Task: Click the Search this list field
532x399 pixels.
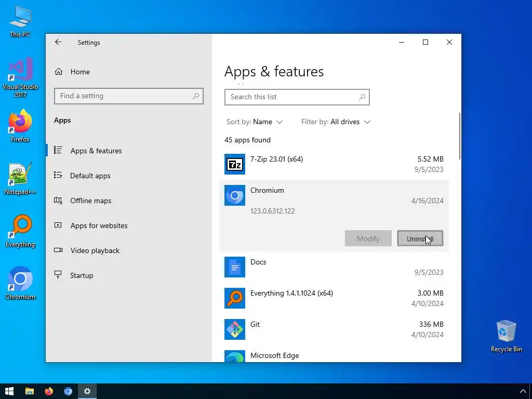Action: pyautogui.click(x=297, y=97)
